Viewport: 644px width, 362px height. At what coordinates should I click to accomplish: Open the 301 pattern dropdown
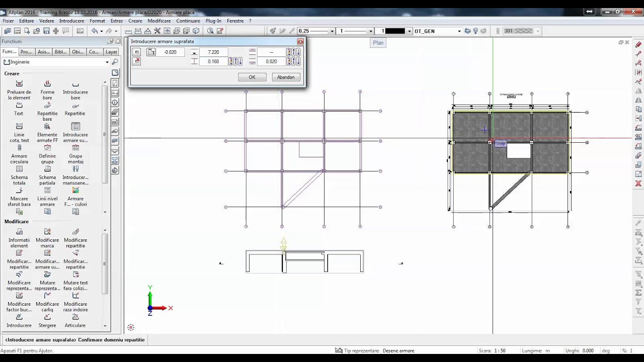coord(538,31)
